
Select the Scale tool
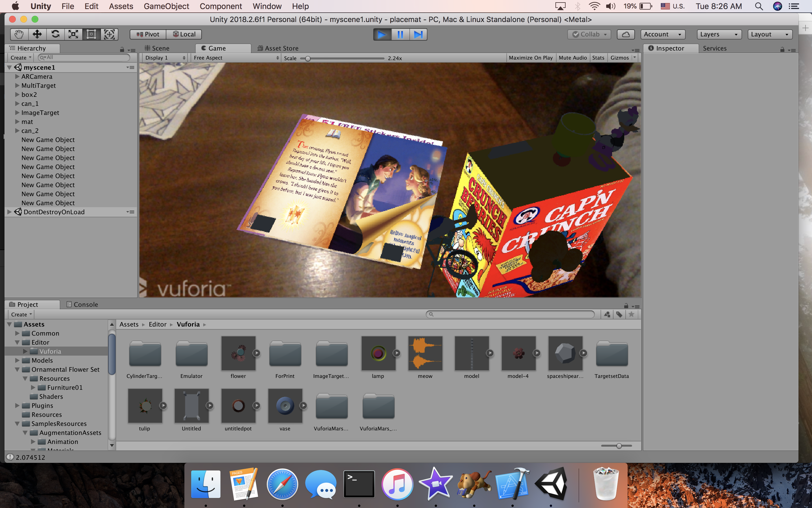coord(74,34)
